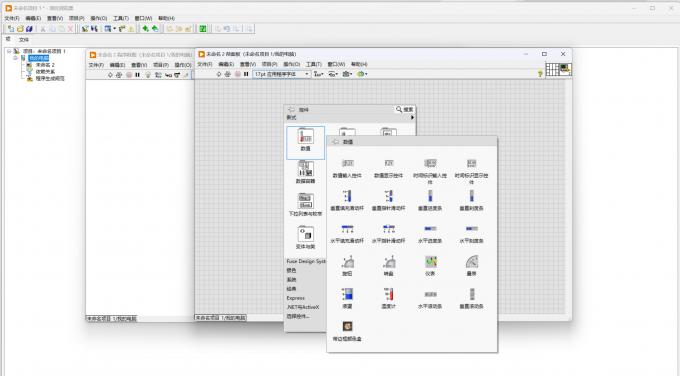This screenshot has height=376, width=680.
Task: Click the Pause button on front panel toolbar
Action: pyautogui.click(x=246, y=74)
